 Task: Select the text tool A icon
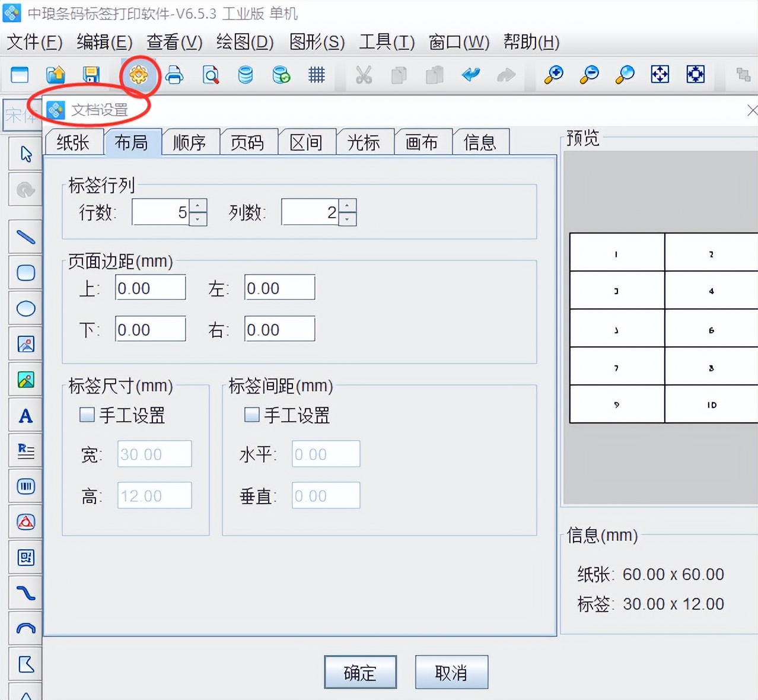point(26,416)
